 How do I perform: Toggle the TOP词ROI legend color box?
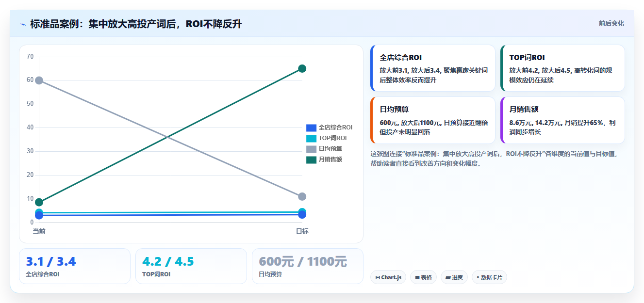pyautogui.click(x=311, y=138)
